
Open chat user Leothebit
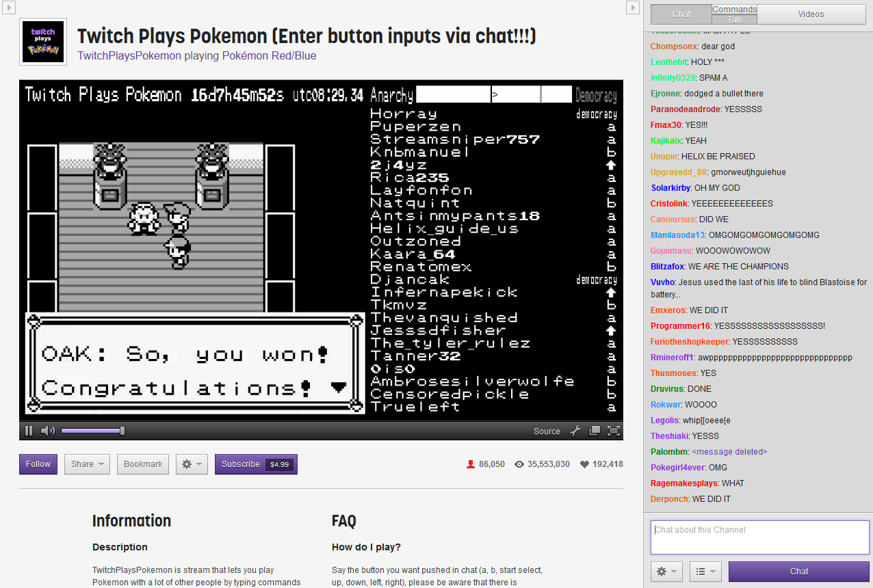(x=670, y=62)
